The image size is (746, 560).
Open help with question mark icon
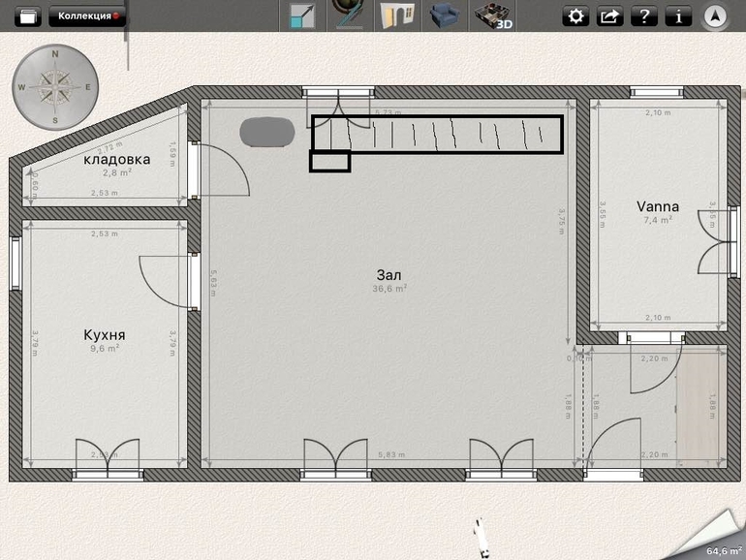point(643,16)
